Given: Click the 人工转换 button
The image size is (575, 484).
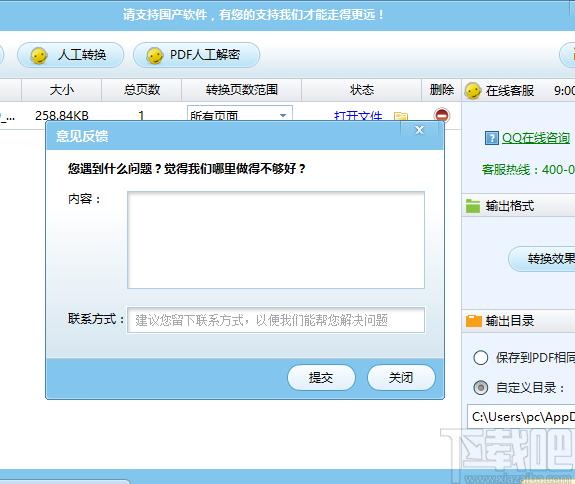Looking at the screenshot, I should click(x=70, y=55).
